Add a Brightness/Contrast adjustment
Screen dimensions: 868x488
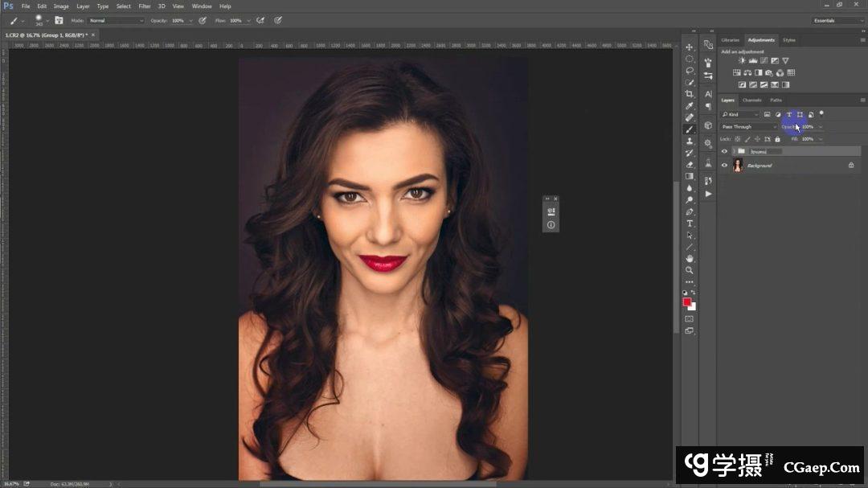pos(742,61)
